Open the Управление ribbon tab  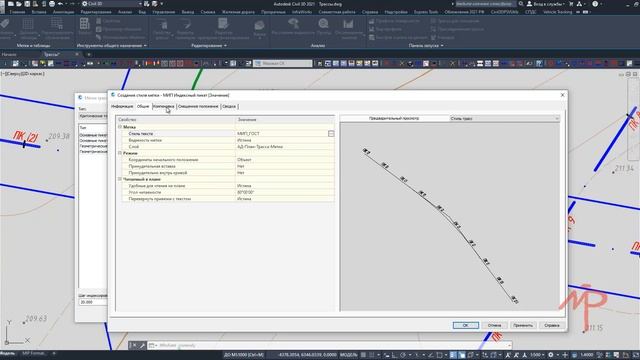click(x=164, y=12)
